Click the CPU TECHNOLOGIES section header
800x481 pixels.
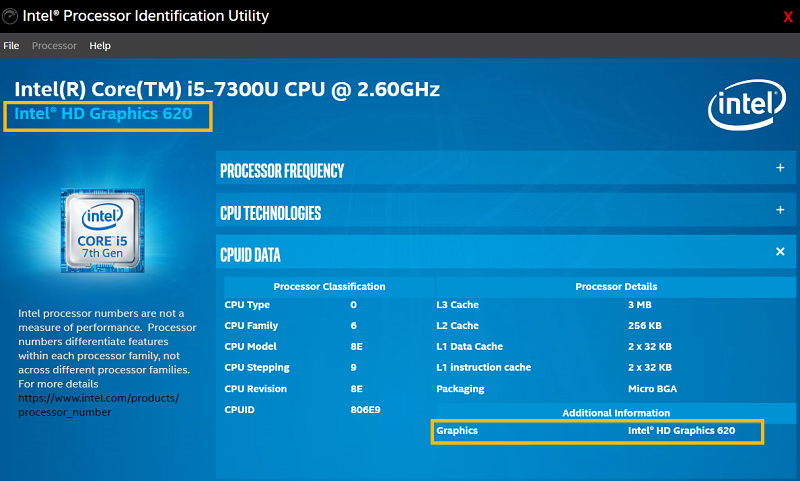tap(270, 213)
